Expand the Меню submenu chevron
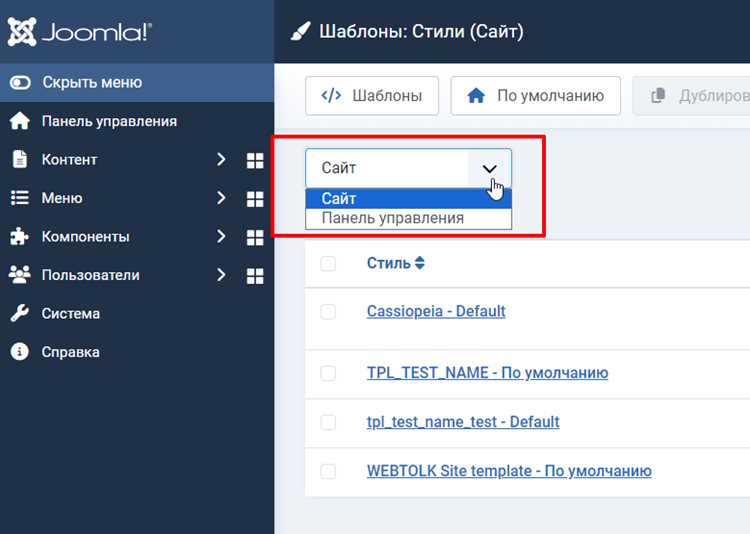 coord(221,198)
